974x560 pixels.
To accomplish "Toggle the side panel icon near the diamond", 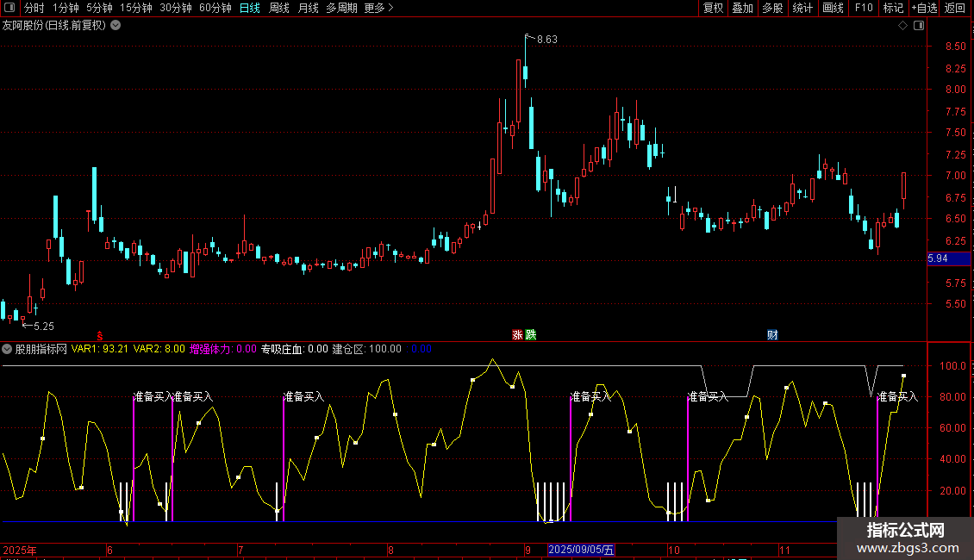I will [x=919, y=26].
